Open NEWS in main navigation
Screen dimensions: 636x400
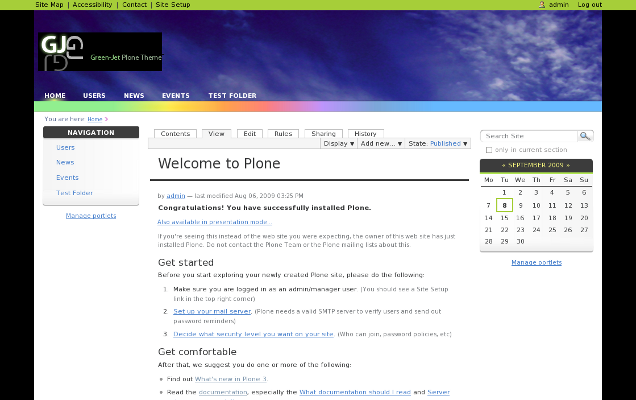134,96
